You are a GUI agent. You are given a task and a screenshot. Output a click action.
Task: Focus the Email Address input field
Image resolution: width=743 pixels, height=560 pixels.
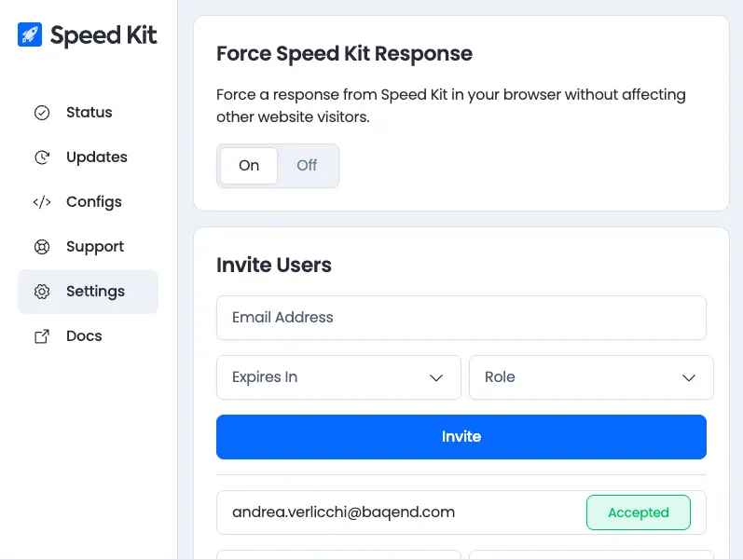pos(461,318)
